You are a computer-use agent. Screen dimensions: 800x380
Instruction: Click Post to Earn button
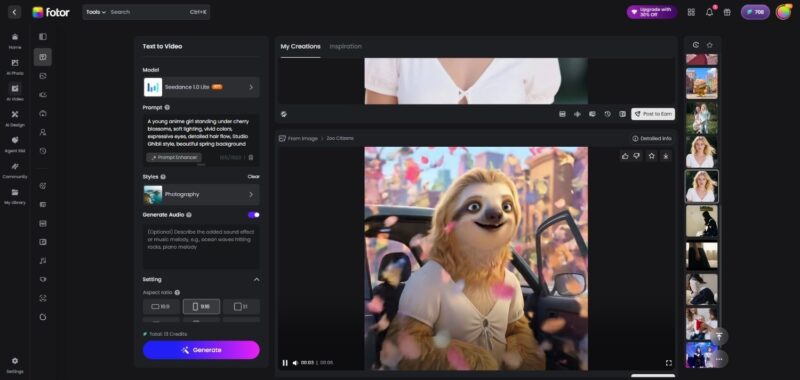[653, 114]
